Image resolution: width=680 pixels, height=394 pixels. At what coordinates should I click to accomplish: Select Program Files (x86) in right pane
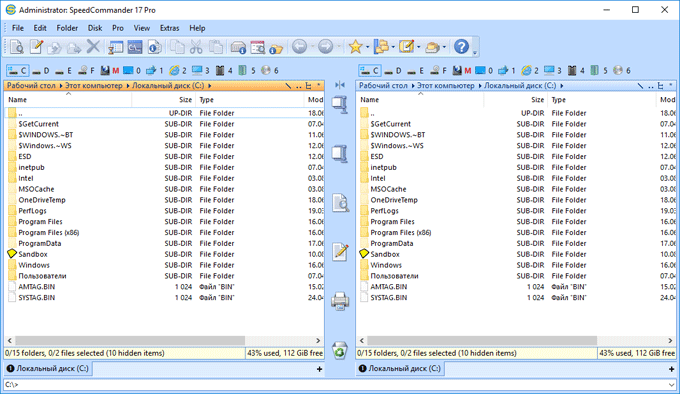tap(401, 233)
